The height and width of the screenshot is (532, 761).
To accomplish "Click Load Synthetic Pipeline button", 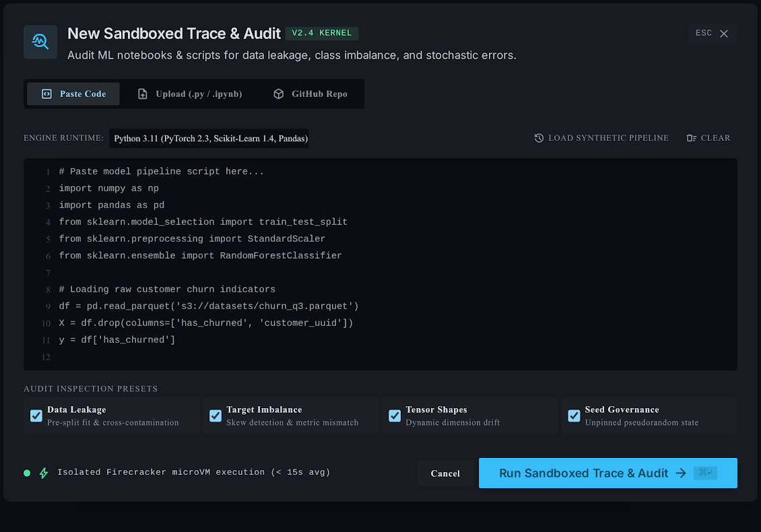I will pyautogui.click(x=601, y=138).
